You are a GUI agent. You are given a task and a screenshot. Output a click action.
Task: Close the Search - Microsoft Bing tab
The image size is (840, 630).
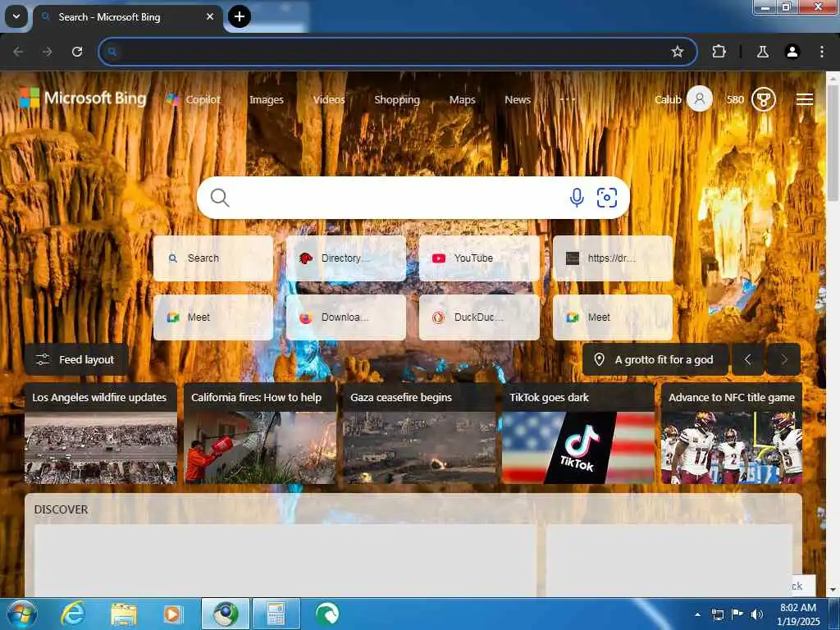tap(210, 16)
